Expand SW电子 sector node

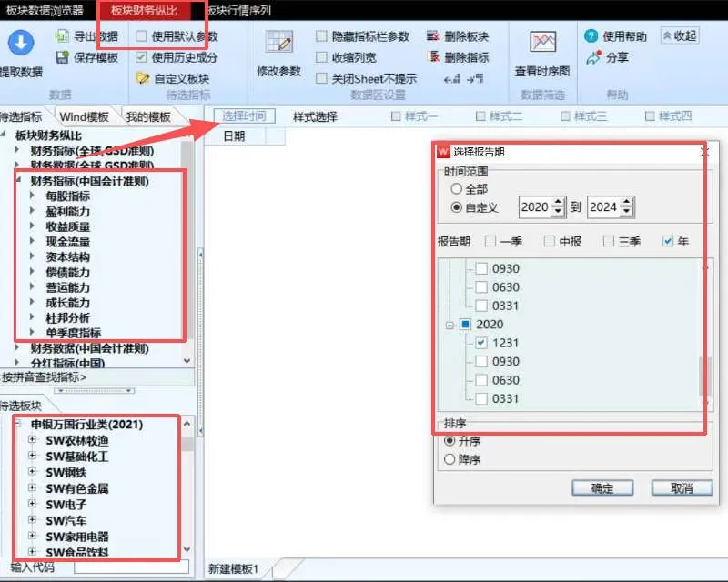pyautogui.click(x=32, y=503)
